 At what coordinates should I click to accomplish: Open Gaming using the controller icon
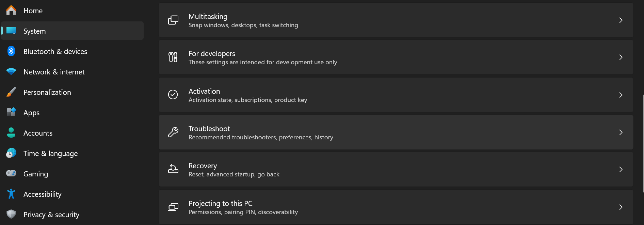click(x=11, y=174)
